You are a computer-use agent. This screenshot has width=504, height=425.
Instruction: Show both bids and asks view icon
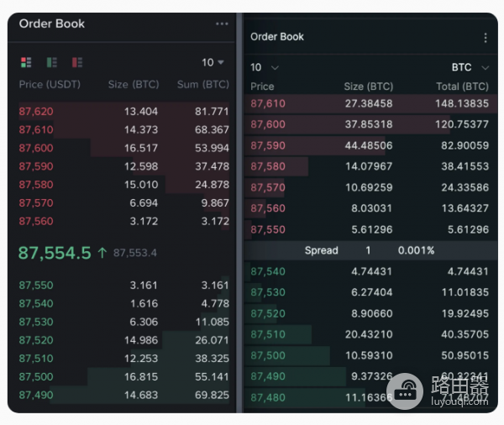[x=25, y=62]
